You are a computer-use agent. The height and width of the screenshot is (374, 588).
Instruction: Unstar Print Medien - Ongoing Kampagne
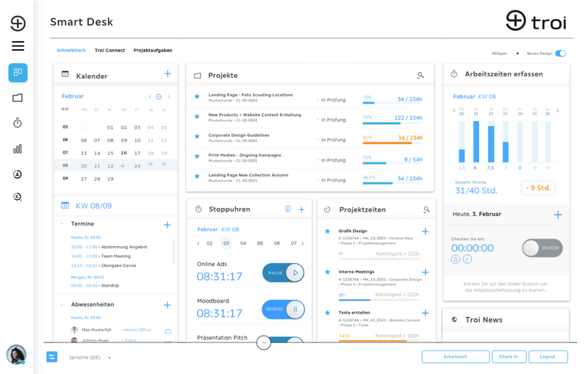pos(197,157)
